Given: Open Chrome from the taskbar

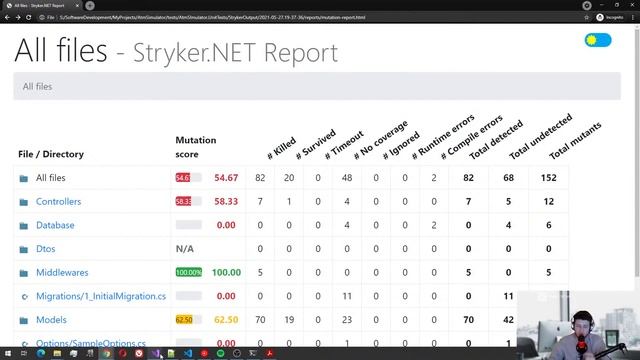Looking at the screenshot, I should [x=107, y=353].
